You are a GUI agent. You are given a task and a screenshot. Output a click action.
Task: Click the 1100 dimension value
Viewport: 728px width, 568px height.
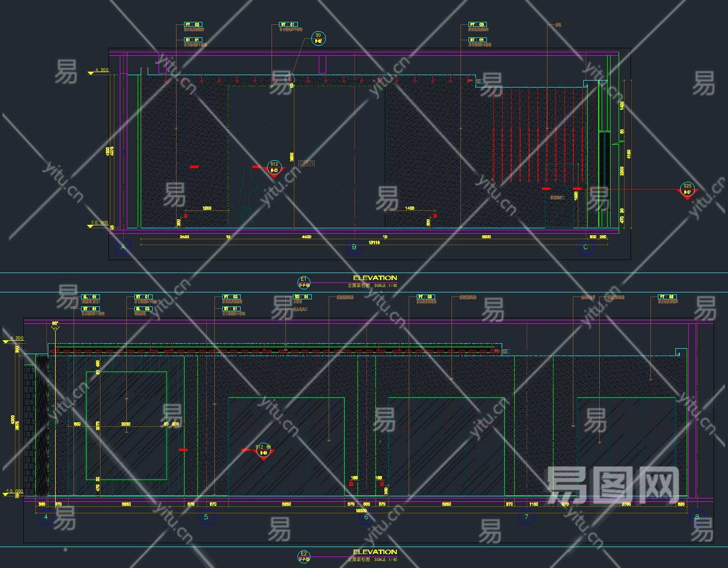(534, 504)
